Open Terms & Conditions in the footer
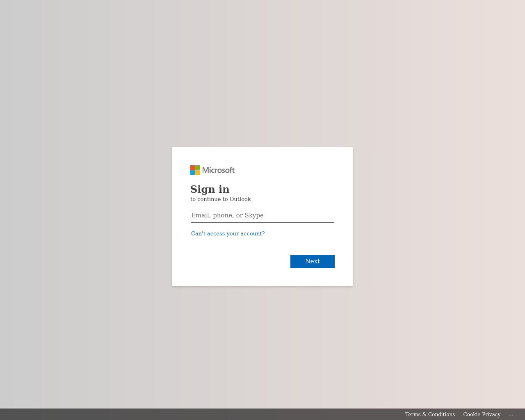Image resolution: width=525 pixels, height=420 pixels. 430,414
